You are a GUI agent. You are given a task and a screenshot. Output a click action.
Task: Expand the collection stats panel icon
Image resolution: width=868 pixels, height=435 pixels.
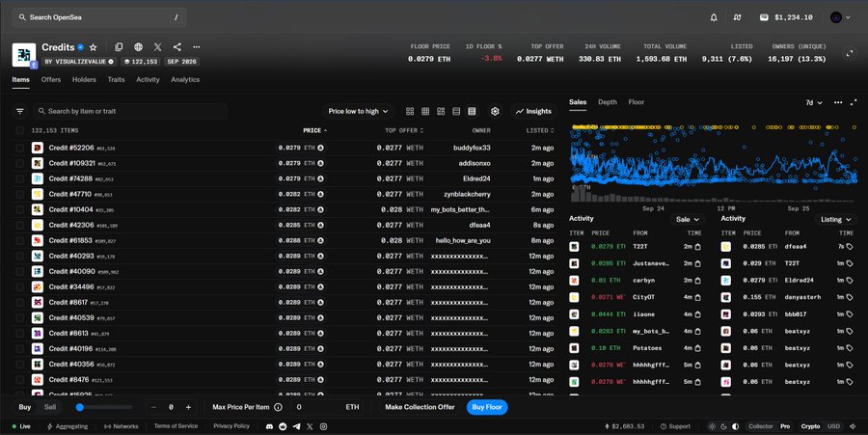[x=849, y=53]
